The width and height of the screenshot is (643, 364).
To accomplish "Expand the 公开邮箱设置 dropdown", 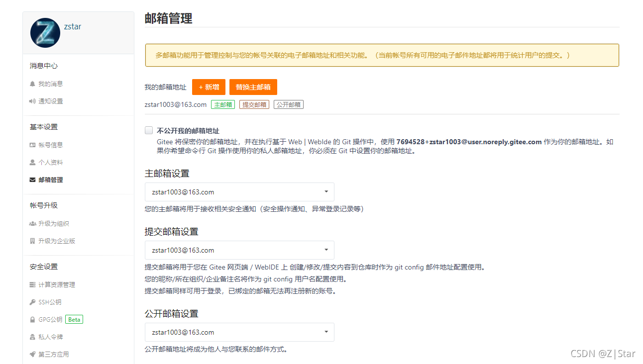I will tap(239, 332).
